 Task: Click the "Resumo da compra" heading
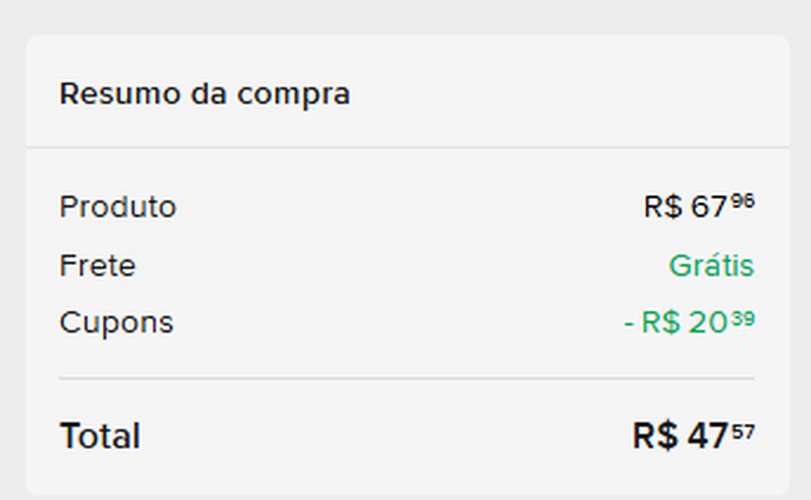(204, 95)
